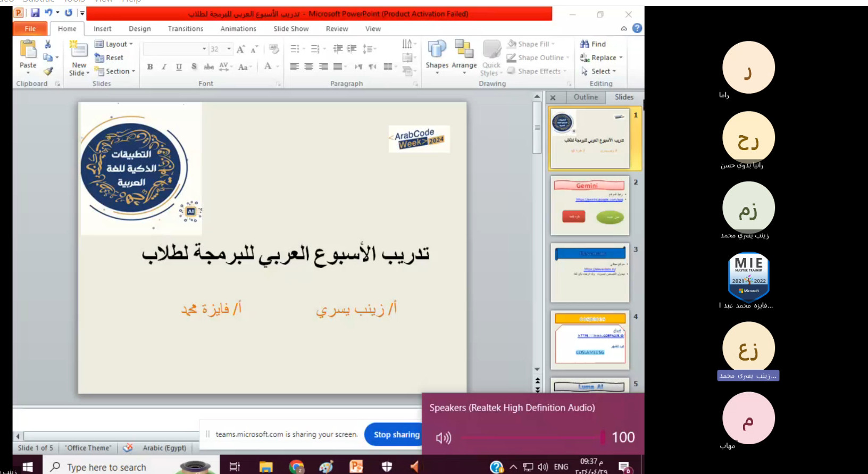Open the Arrange options
This screenshot has height=474, width=868.
point(464,57)
